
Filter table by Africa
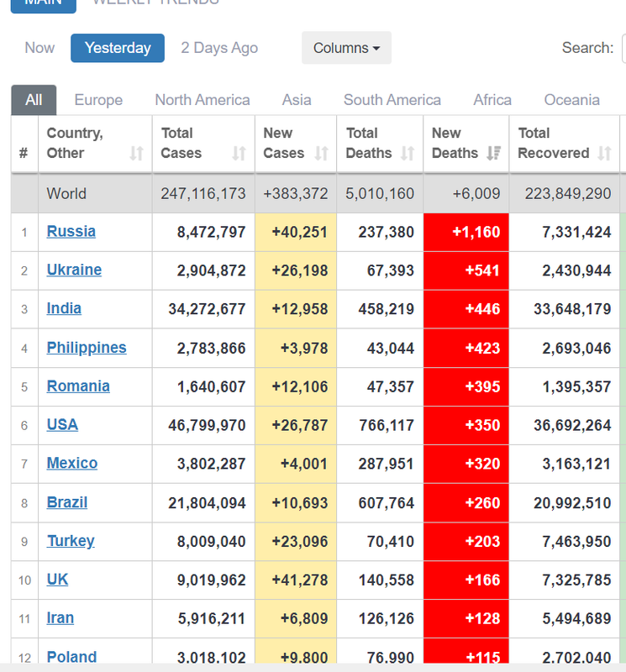tap(492, 100)
